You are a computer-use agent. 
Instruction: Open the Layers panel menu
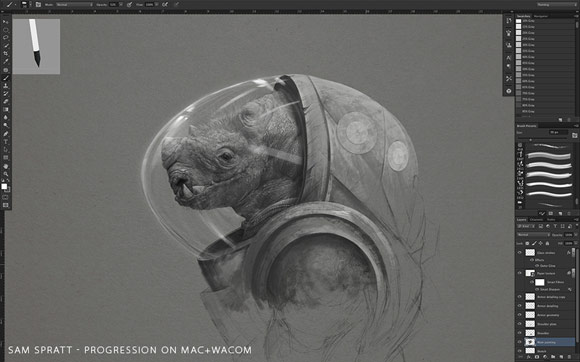coord(576,220)
